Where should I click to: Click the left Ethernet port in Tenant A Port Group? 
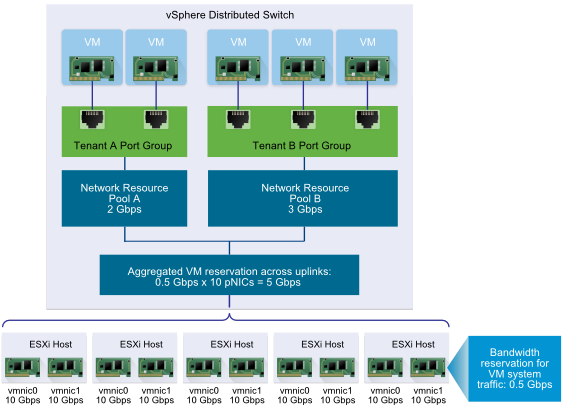[x=93, y=120]
